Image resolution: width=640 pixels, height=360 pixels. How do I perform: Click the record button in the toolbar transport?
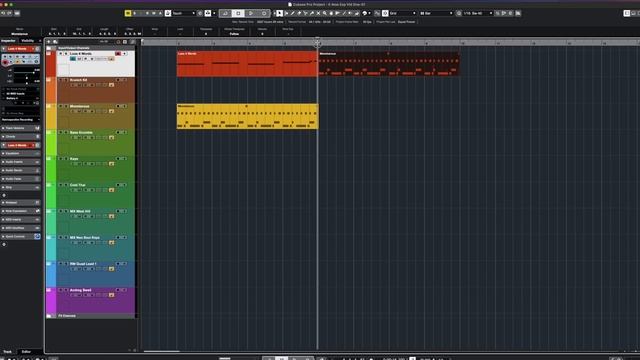point(264,13)
